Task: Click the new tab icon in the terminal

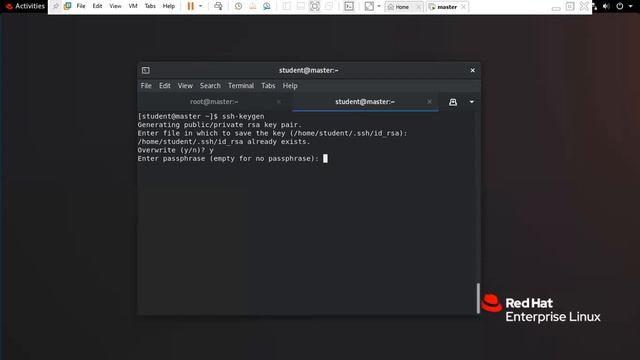Action: (453, 102)
